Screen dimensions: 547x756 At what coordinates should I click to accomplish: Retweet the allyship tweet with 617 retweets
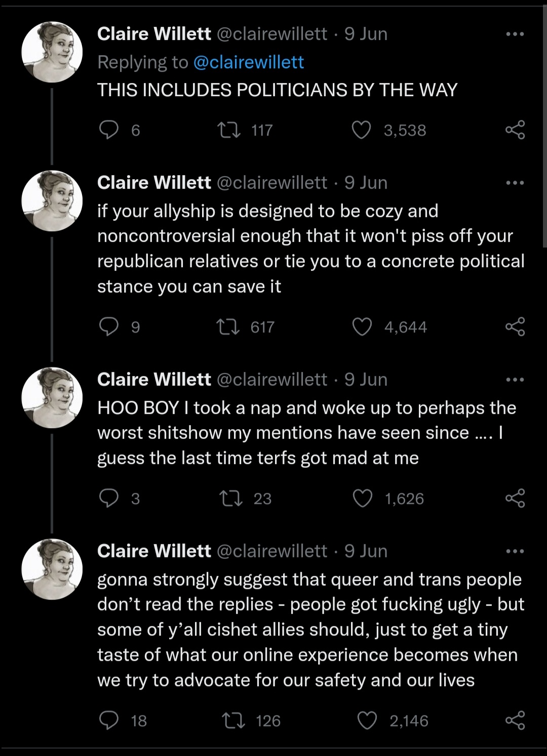(228, 327)
